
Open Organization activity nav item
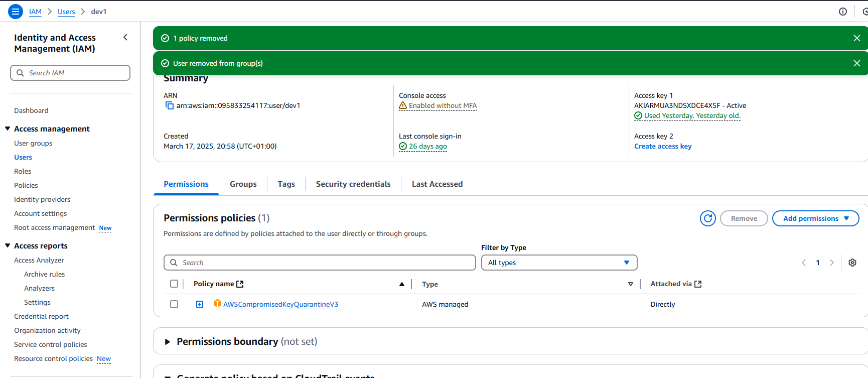click(x=47, y=330)
